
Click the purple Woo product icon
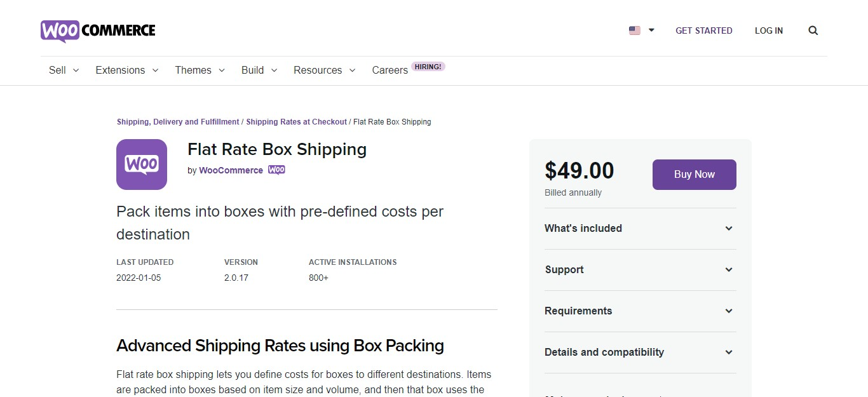click(x=142, y=165)
